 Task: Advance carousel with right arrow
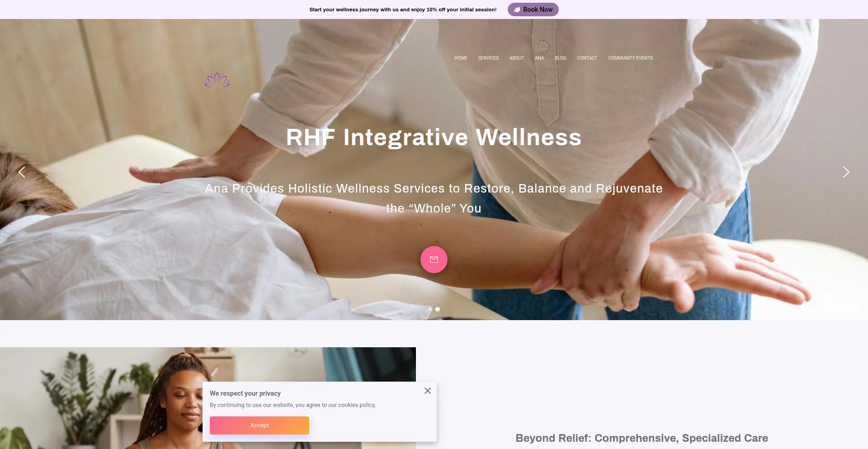[x=846, y=172]
